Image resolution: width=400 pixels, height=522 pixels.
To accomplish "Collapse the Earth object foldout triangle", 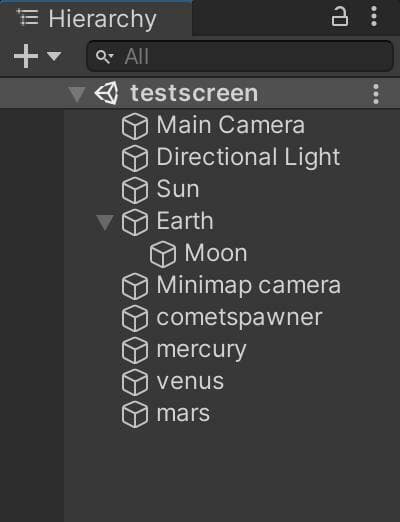I will pyautogui.click(x=105, y=222).
